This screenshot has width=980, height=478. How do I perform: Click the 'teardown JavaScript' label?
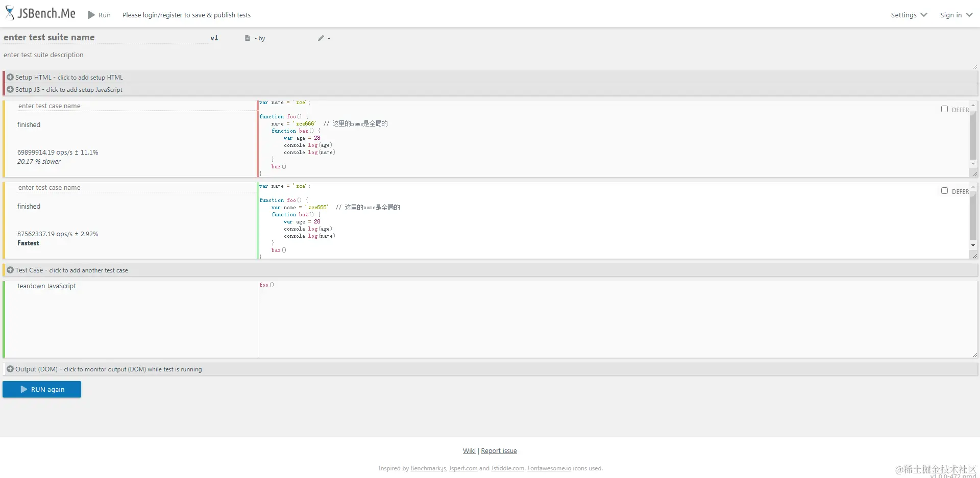coord(46,286)
